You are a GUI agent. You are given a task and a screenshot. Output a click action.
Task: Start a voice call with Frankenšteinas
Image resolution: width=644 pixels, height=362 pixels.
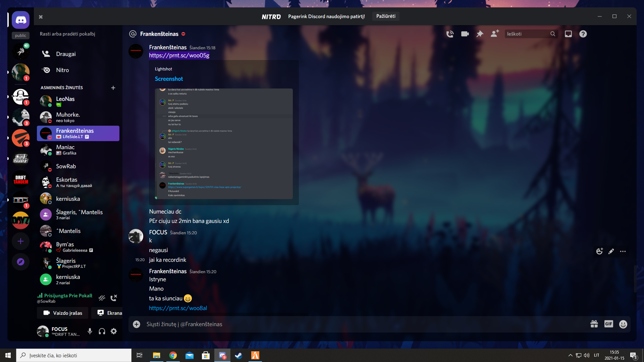point(450,34)
